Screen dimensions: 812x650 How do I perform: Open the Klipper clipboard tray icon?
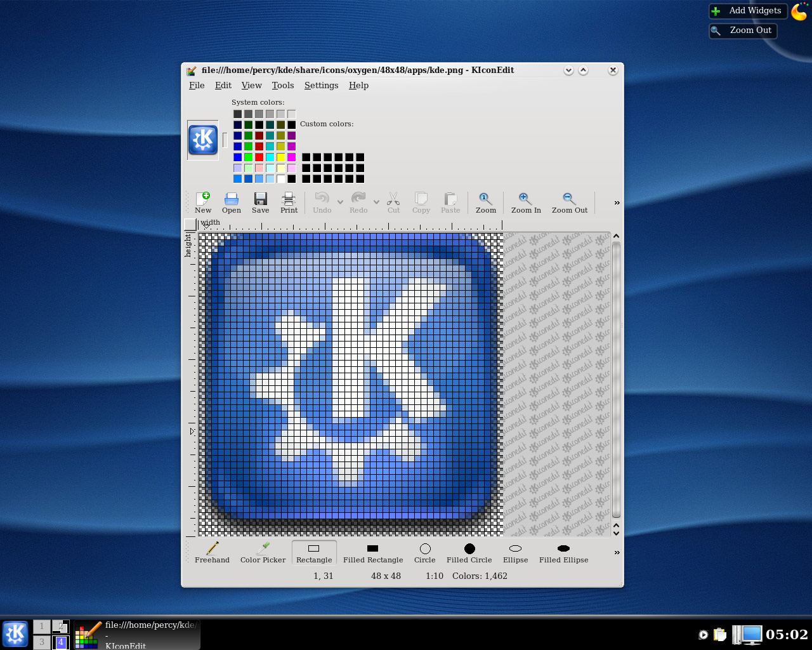[720, 634]
